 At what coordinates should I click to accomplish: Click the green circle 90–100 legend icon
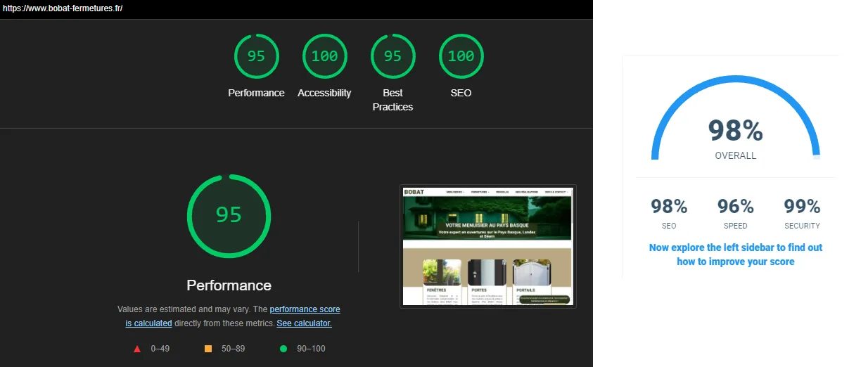pyautogui.click(x=283, y=349)
